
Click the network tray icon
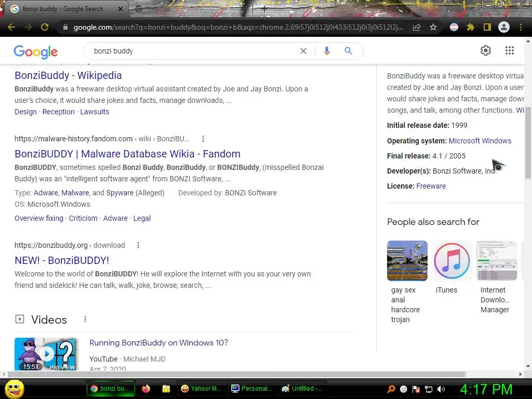[429, 389]
